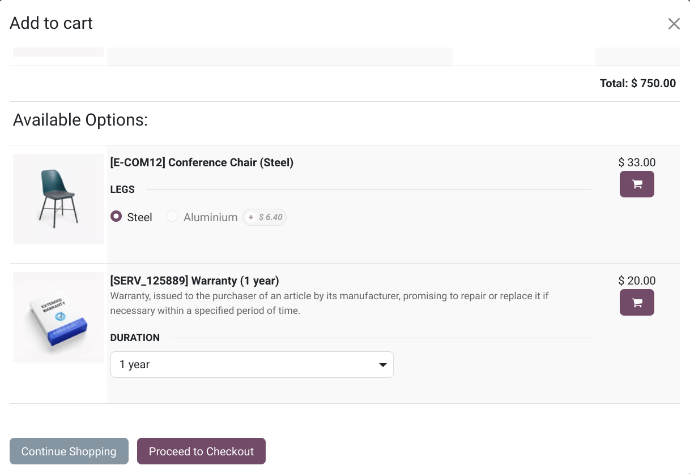Click the Total: $750.00 amount

click(637, 84)
